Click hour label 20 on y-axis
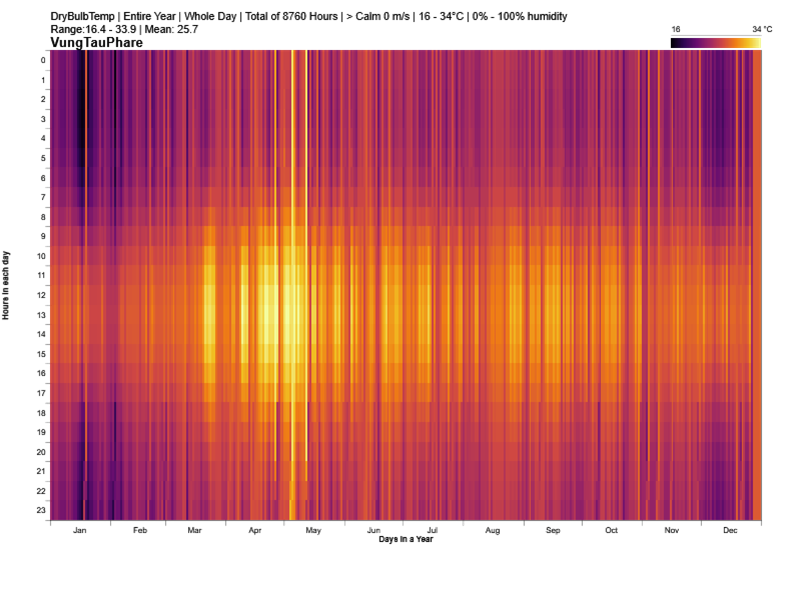Screen dimensions: 801x600 (x=41, y=452)
